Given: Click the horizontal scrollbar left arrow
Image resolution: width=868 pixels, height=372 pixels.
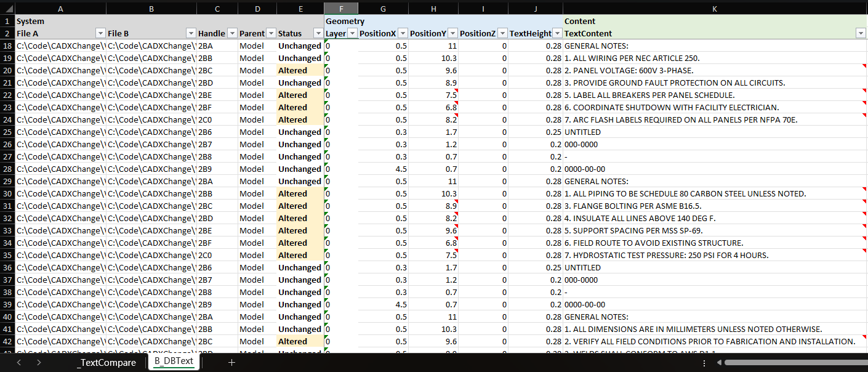Looking at the screenshot, I should 720,363.
